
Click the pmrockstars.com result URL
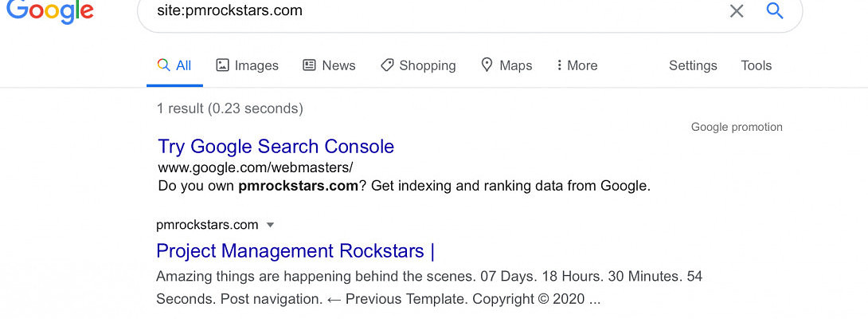pyautogui.click(x=207, y=225)
